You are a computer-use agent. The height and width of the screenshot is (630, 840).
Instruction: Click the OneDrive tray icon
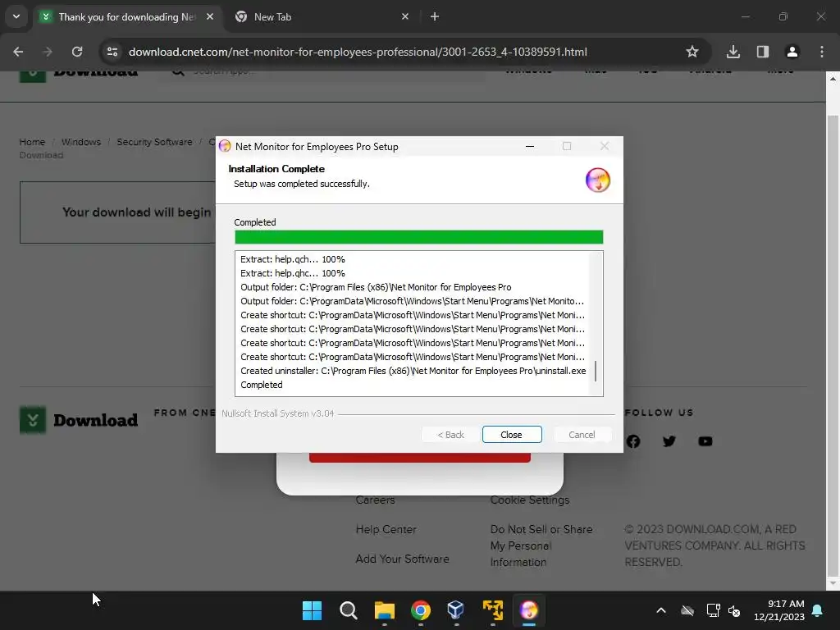point(687,610)
